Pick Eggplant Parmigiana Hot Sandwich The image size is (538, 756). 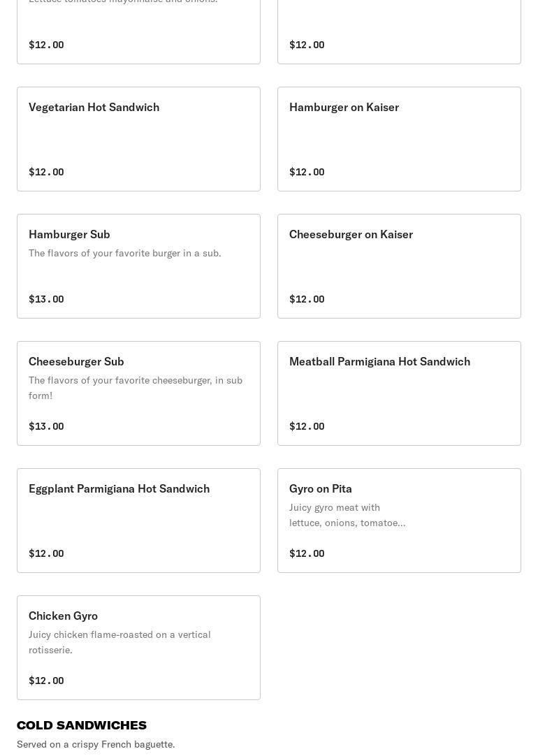(x=138, y=520)
